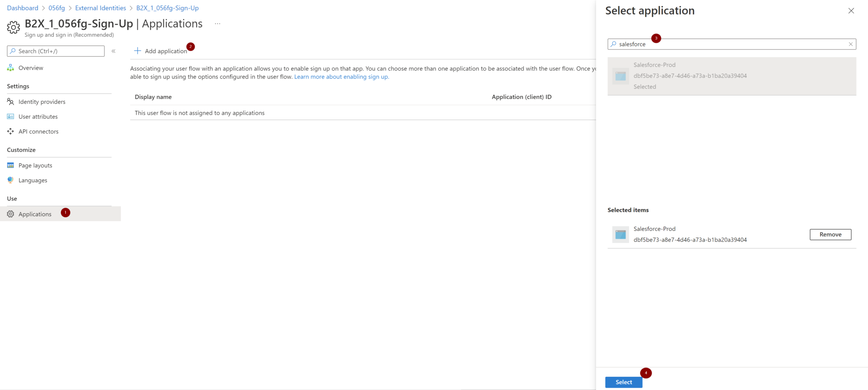Click the Page layouts icon
The height and width of the screenshot is (390, 868).
10,165
